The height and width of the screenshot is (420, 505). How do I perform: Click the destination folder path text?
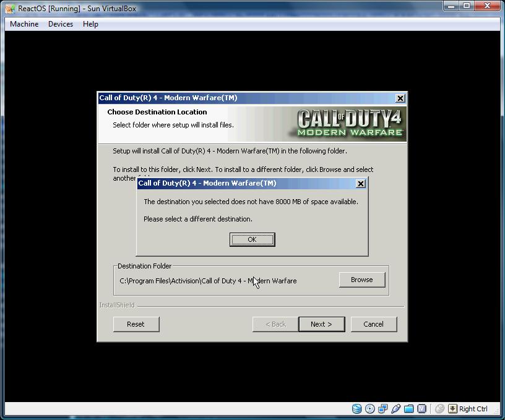208,281
